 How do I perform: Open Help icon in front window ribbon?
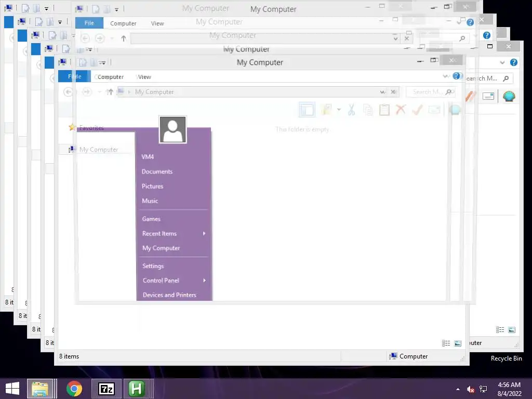[457, 76]
